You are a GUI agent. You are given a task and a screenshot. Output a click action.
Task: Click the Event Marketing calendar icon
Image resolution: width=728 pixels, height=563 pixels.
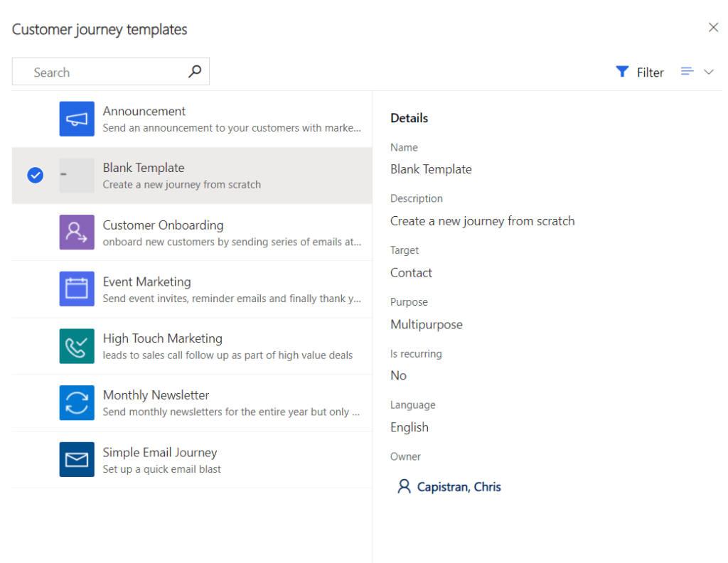click(x=77, y=289)
